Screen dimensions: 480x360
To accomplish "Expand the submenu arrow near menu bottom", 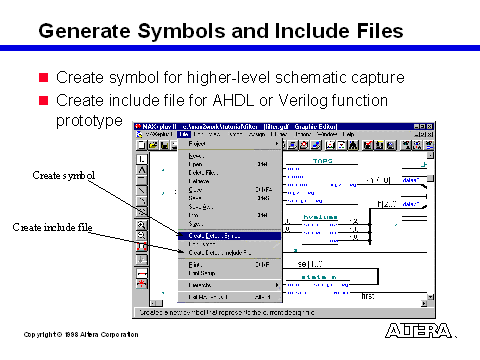I will pyautogui.click(x=277, y=285).
